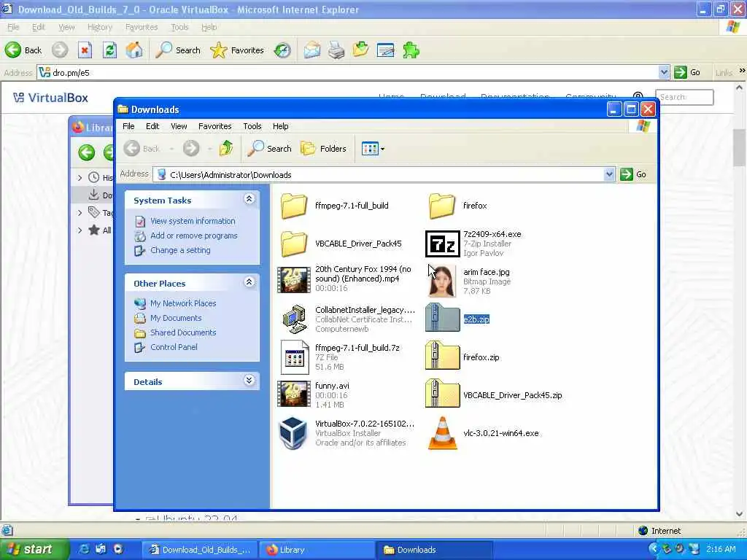The height and width of the screenshot is (560, 747).
Task: Select 7z2409-x64.exe installer icon
Action: [x=442, y=244]
